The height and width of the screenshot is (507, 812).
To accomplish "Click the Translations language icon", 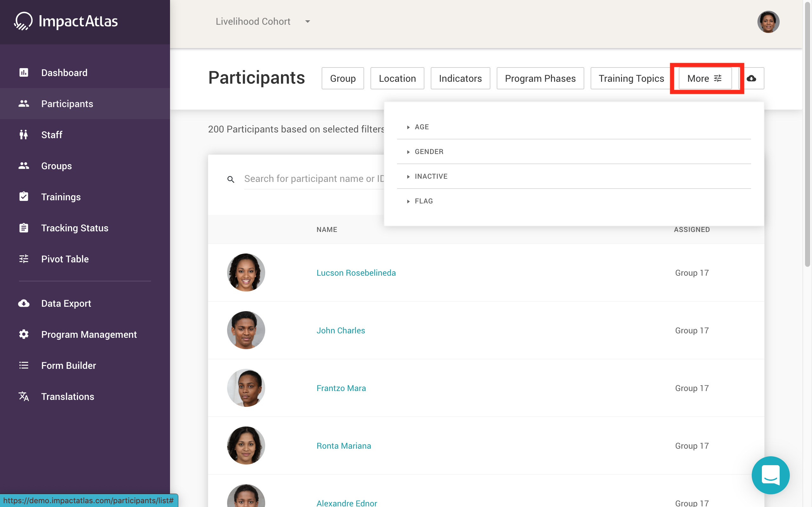I will coord(23,396).
